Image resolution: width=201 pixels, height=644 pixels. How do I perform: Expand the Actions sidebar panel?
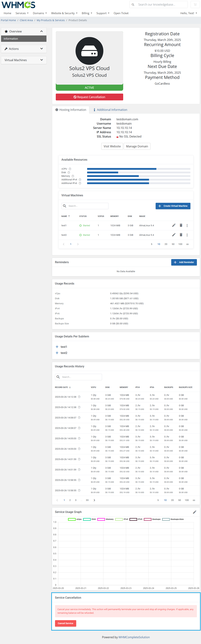click(24, 49)
